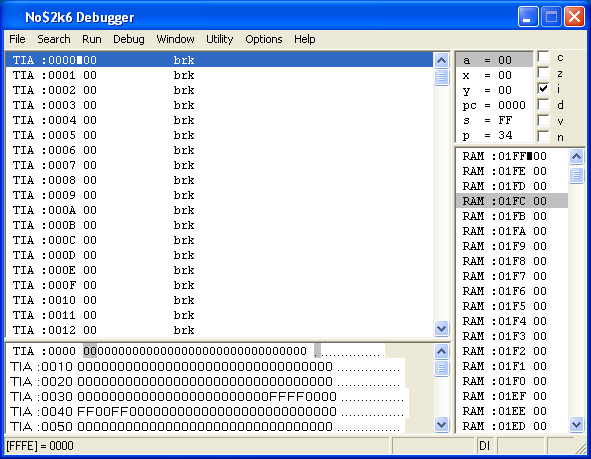The height and width of the screenshot is (459, 591).
Task: Select register pc = 0000
Action: [x=495, y=105]
